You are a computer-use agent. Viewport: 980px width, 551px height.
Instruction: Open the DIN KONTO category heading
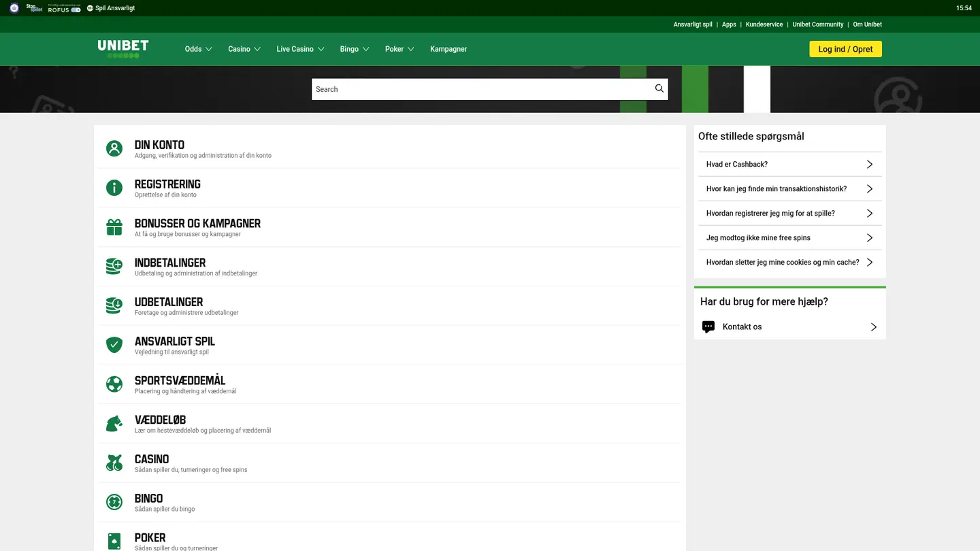click(159, 145)
